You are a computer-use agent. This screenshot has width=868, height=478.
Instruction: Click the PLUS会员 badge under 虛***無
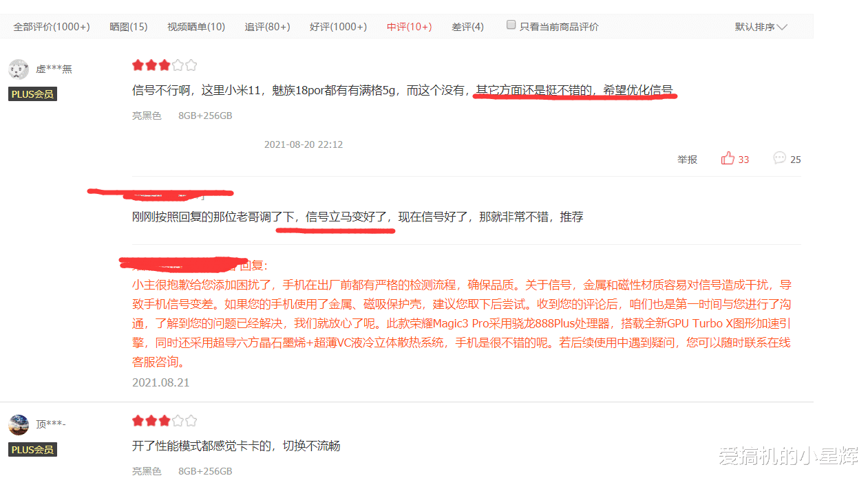32,94
